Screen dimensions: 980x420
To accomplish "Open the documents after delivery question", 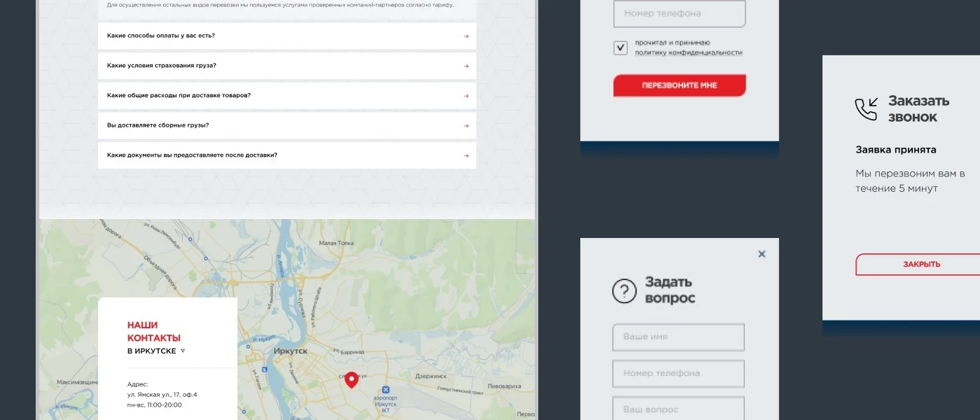I will point(287,155).
